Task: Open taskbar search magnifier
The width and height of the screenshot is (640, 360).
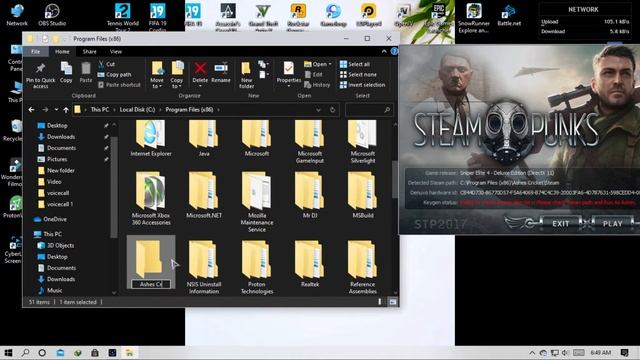Action: [25, 353]
